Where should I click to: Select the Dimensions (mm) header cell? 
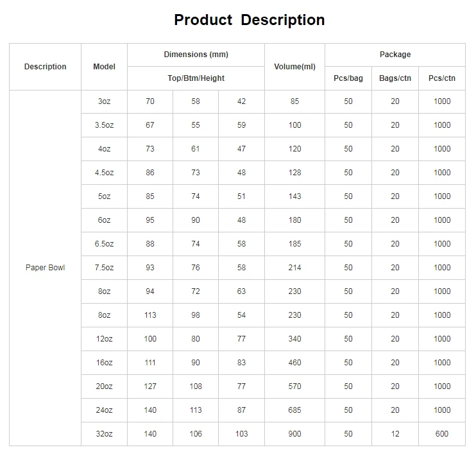[x=196, y=55]
